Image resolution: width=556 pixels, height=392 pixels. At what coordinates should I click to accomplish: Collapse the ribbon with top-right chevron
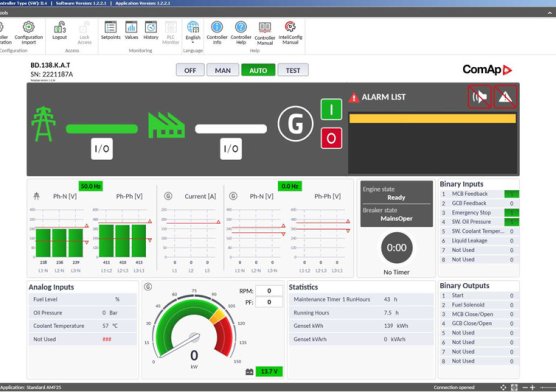point(550,13)
